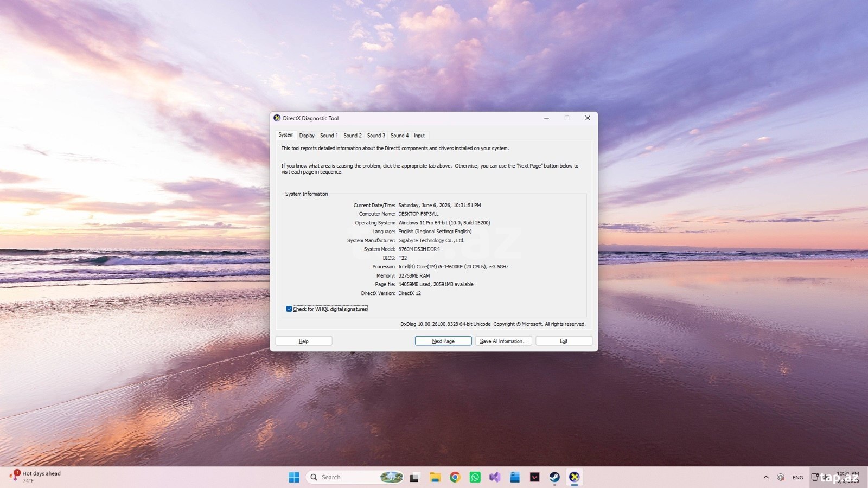The height and width of the screenshot is (488, 868).
Task: Switch to the Display tab
Action: [307, 136]
